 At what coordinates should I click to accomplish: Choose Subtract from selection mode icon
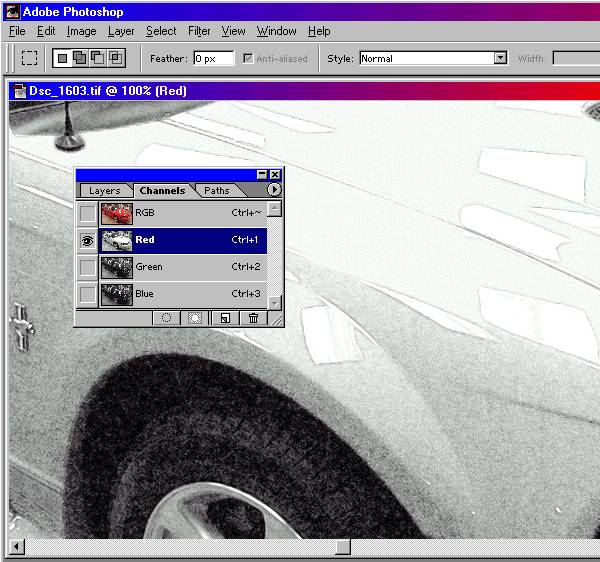[98, 58]
